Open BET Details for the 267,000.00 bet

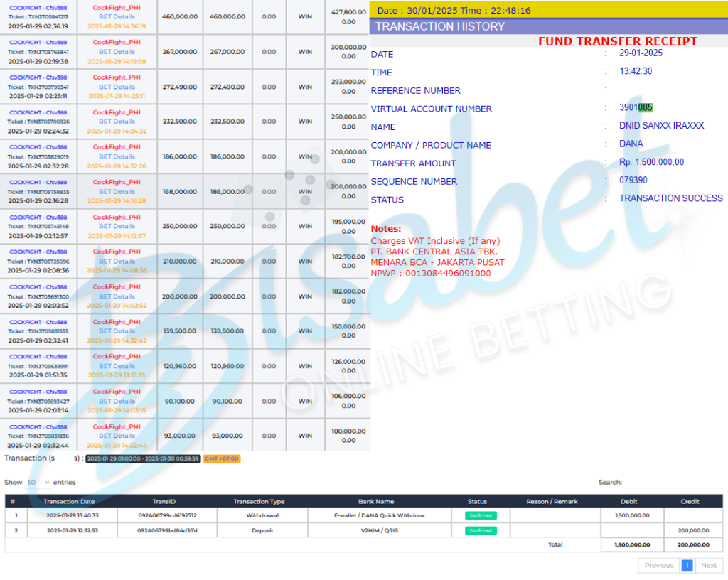[x=117, y=52]
